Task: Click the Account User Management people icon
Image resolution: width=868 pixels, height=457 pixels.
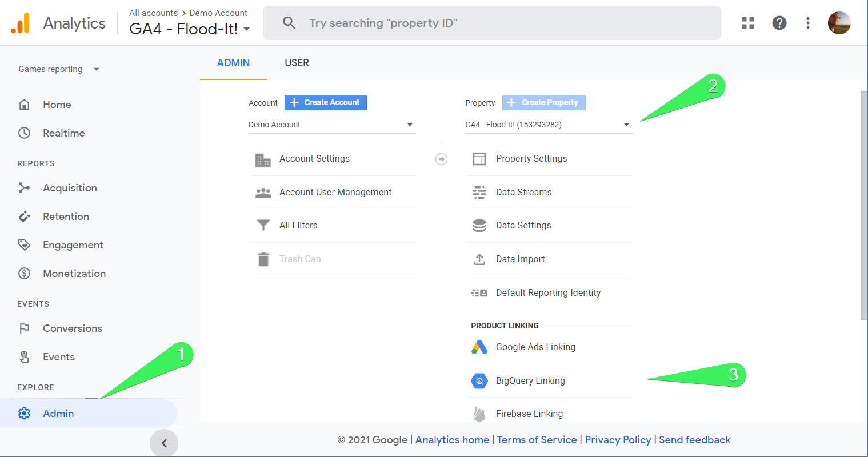Action: click(263, 193)
